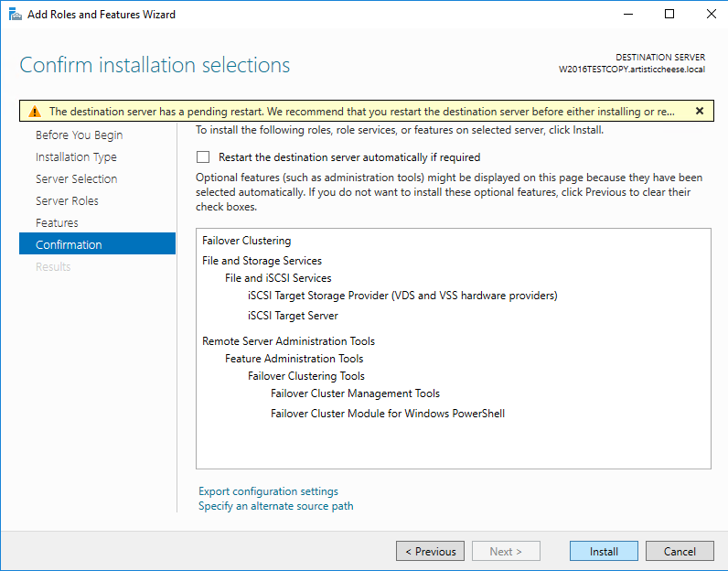Open the Installation Type page

click(76, 157)
